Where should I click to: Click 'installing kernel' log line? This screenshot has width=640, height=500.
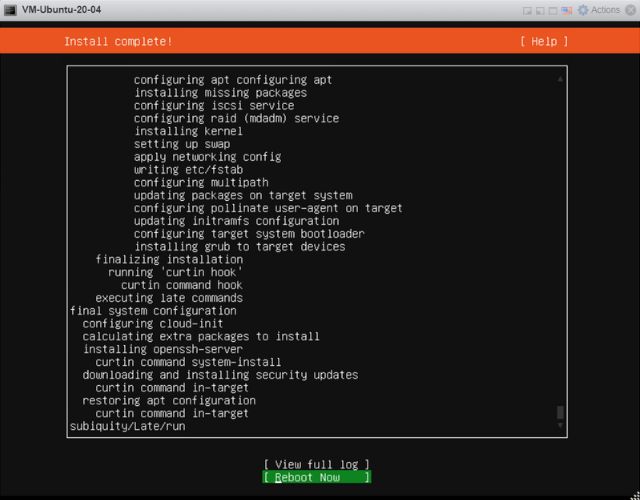(x=188, y=131)
